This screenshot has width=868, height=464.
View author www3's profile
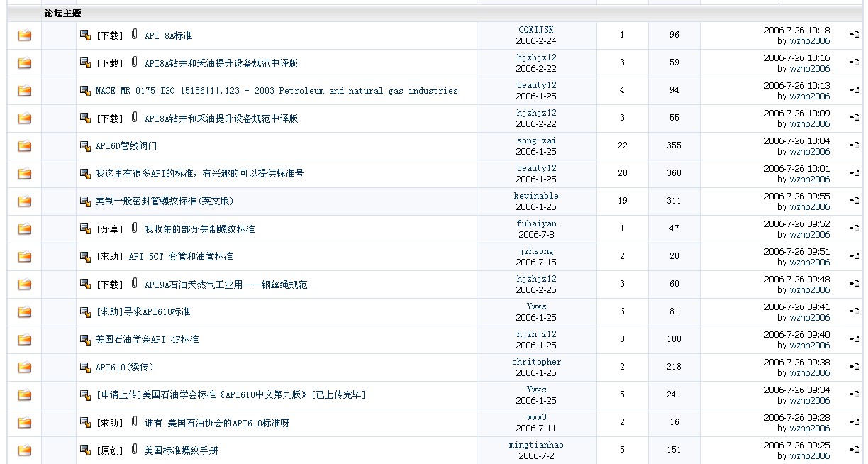(x=536, y=417)
